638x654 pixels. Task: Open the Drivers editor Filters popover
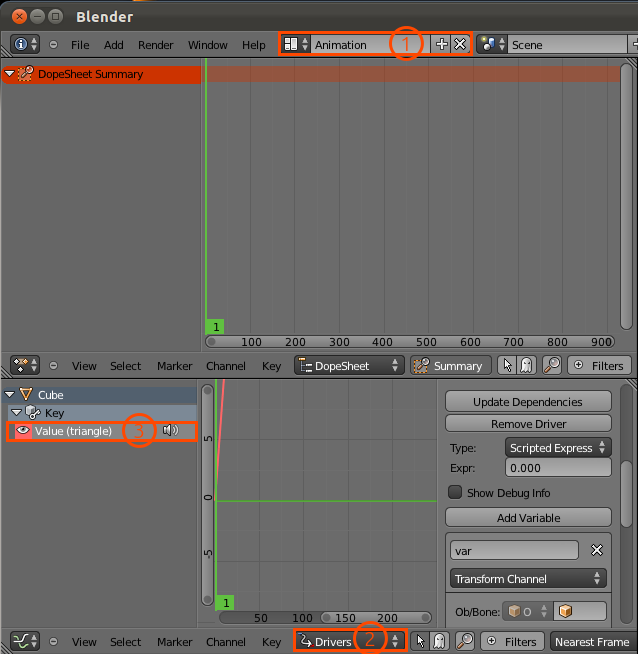tap(512, 641)
